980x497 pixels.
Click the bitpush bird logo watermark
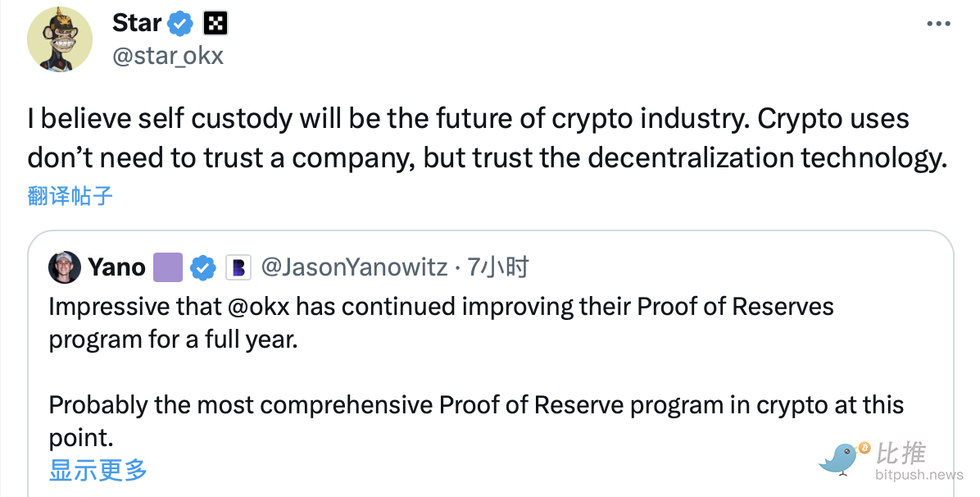tap(843, 457)
